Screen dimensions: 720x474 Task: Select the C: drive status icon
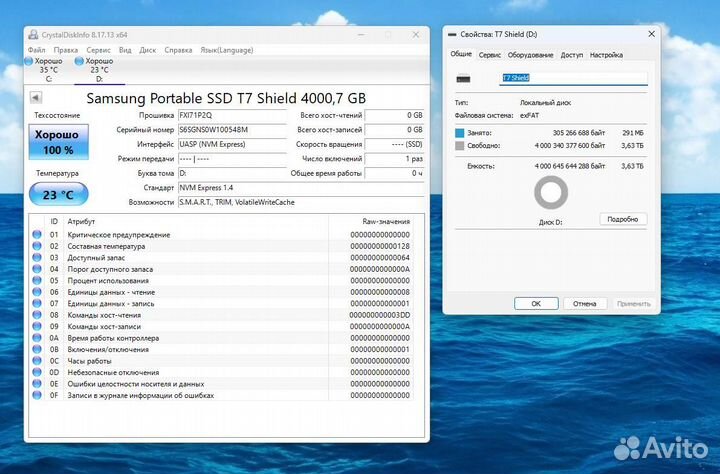28,61
